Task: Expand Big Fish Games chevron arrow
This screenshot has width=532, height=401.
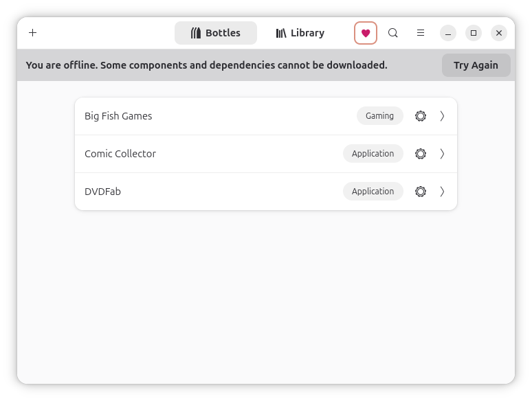Action: point(442,116)
